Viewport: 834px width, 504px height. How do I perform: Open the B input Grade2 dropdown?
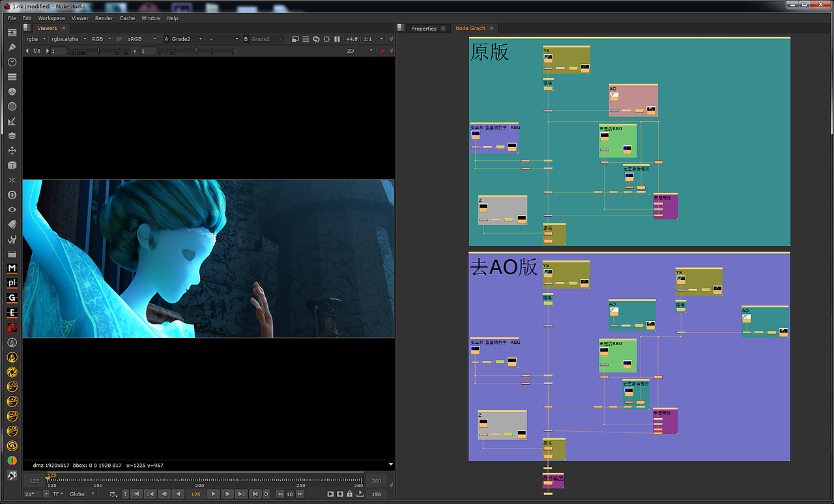pos(266,39)
